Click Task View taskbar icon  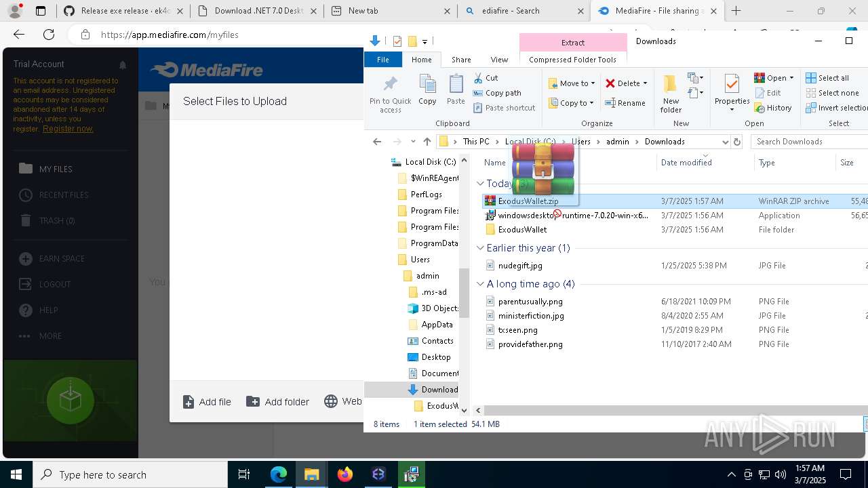tap(244, 474)
